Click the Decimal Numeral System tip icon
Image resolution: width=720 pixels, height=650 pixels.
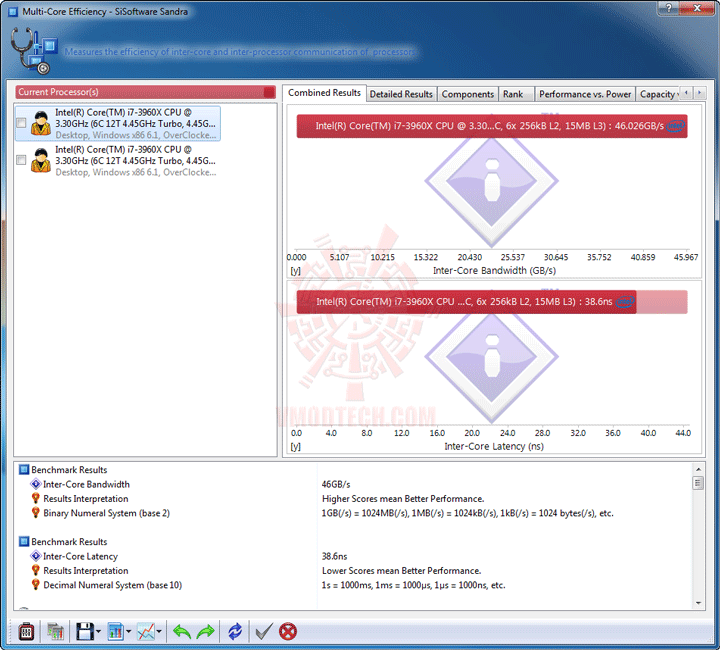(x=35, y=585)
